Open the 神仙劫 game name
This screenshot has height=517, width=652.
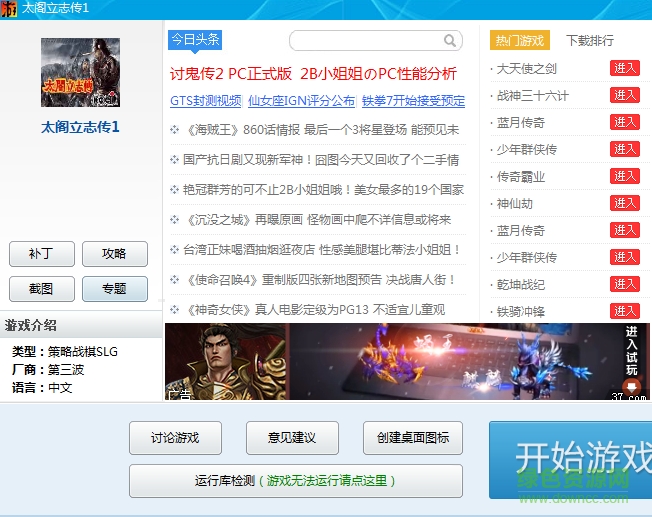tap(515, 204)
